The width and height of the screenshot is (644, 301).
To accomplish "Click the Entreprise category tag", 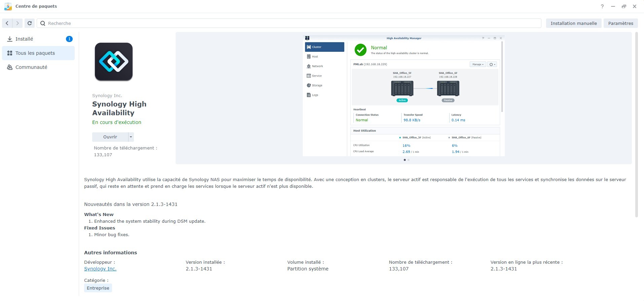I will tap(98, 288).
